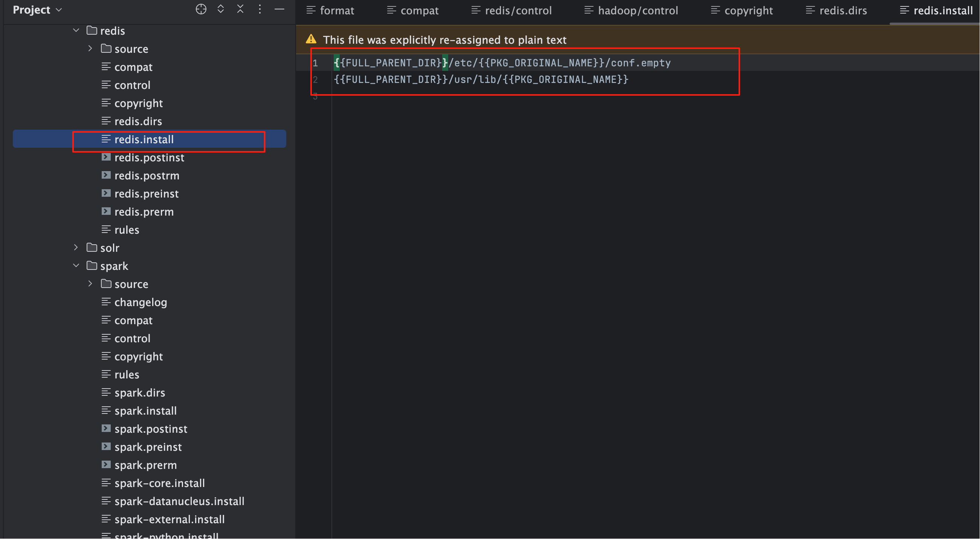
Task: Switch to the format tab
Action: click(330, 11)
